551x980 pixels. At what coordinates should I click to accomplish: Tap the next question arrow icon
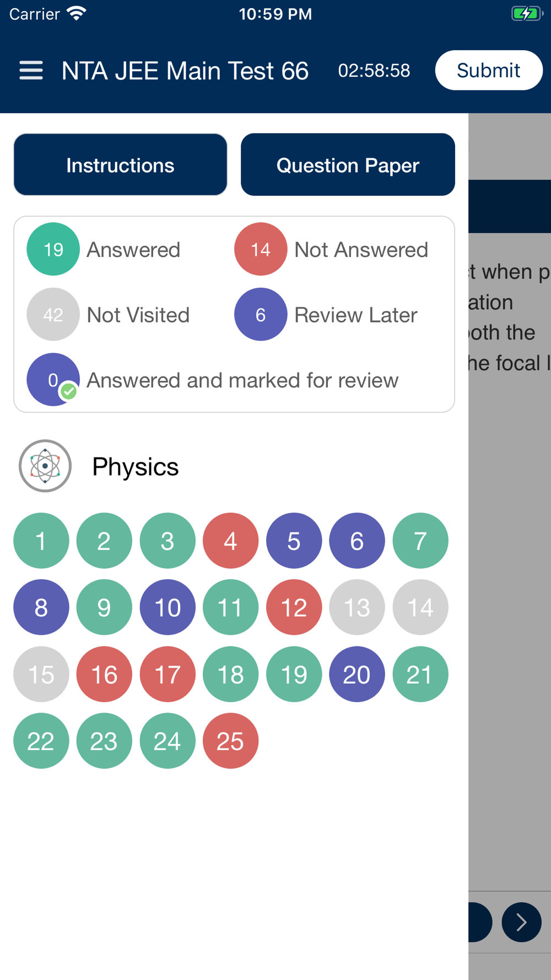point(521,922)
